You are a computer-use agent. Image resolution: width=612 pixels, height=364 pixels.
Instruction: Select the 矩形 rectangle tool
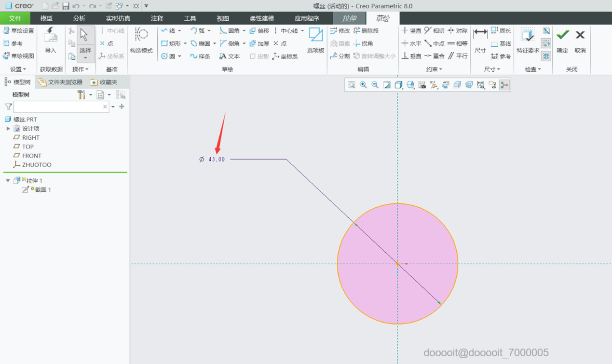point(171,43)
